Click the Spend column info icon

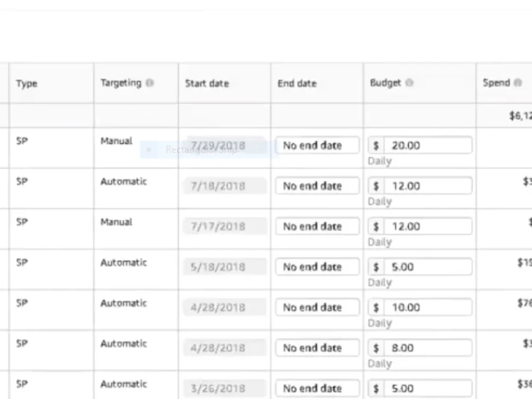tap(518, 82)
